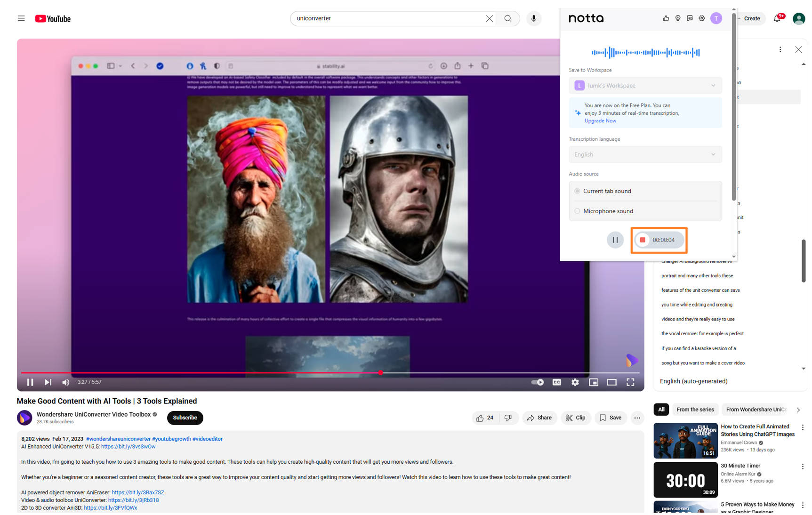The image size is (812, 515).
Task: Open Notta settings gear
Action: tap(702, 18)
